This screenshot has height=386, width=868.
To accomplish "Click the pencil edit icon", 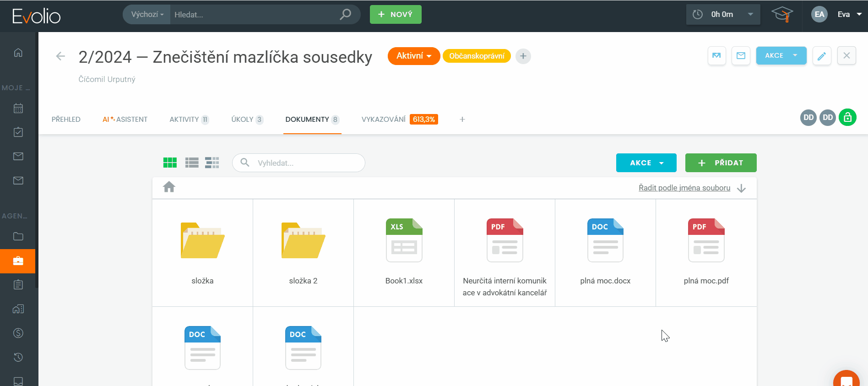I will 822,56.
